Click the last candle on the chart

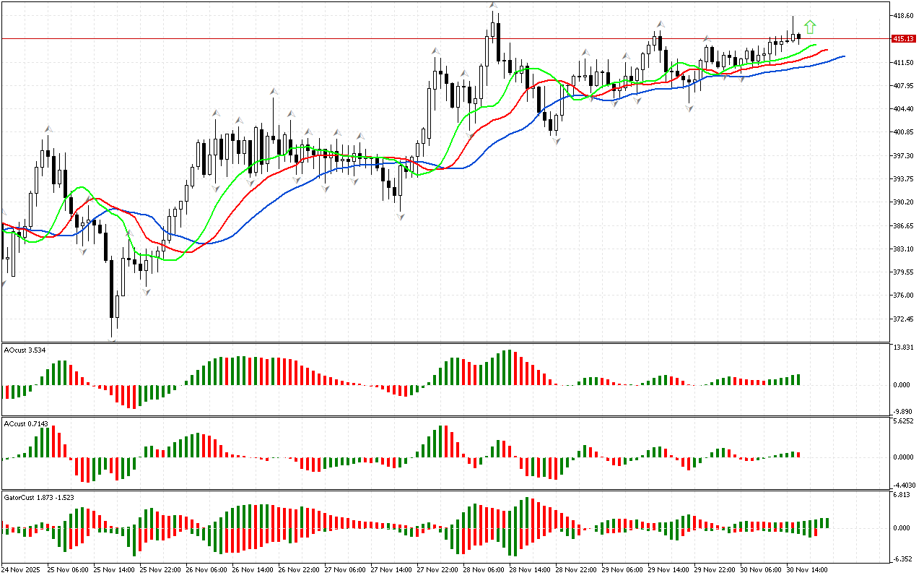(x=798, y=37)
